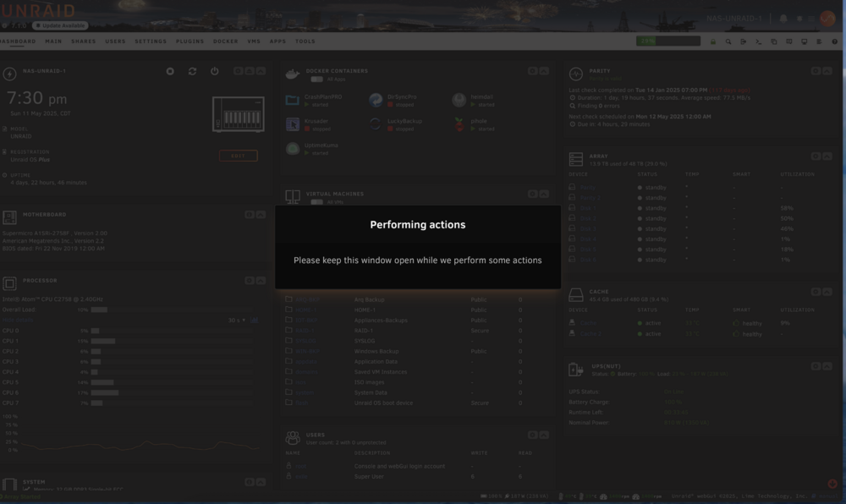Click the Docker whale icon
Image resolution: width=846 pixels, height=504 pixels.
point(293,74)
